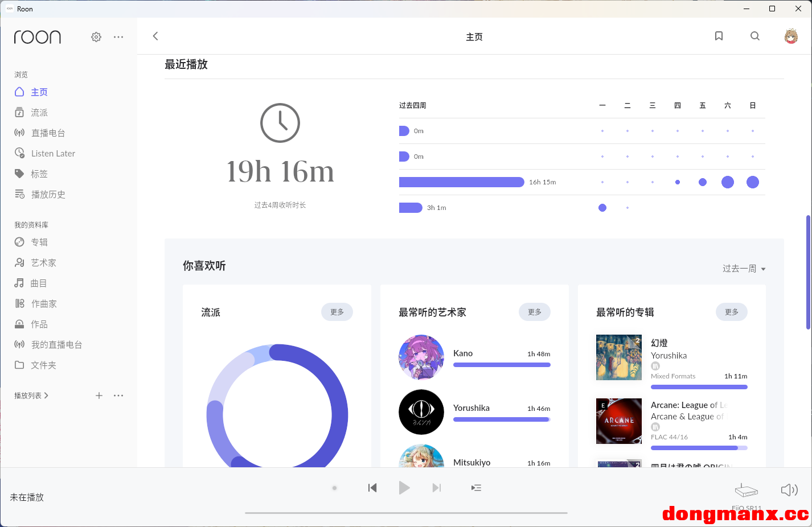Click 更多 button in 流派 card
Image resolution: width=812 pixels, height=527 pixels.
click(x=337, y=312)
